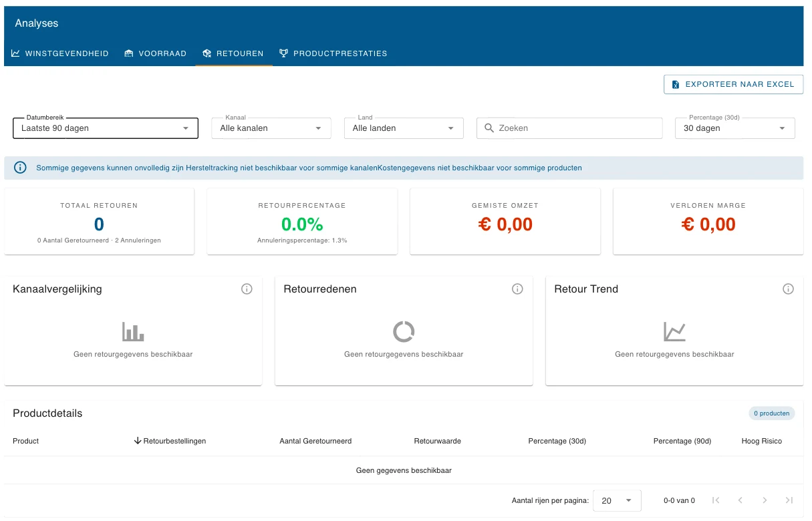Click Exporteer naar Excel button

pyautogui.click(x=733, y=84)
